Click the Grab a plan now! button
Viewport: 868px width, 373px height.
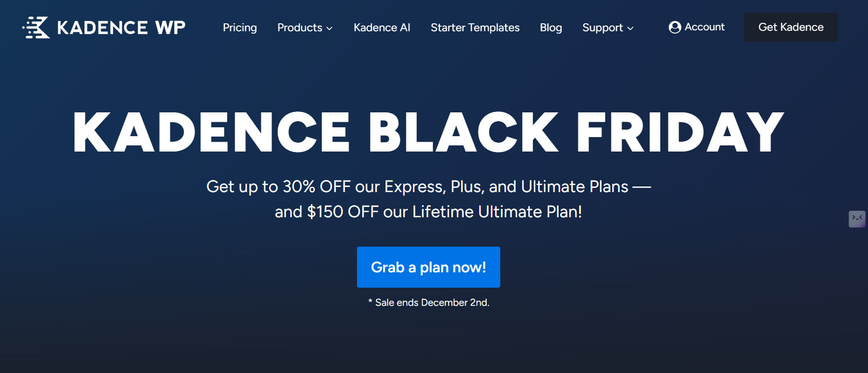pyautogui.click(x=428, y=267)
